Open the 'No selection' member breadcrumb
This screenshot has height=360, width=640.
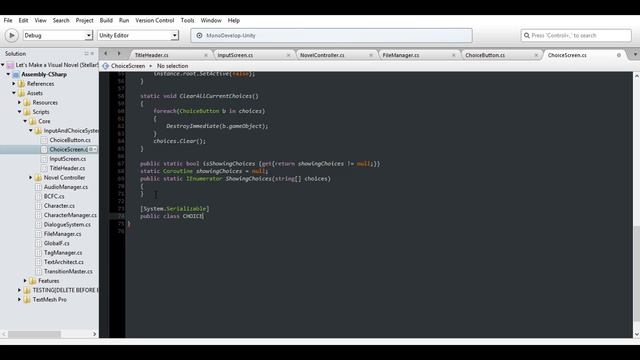click(x=172, y=66)
